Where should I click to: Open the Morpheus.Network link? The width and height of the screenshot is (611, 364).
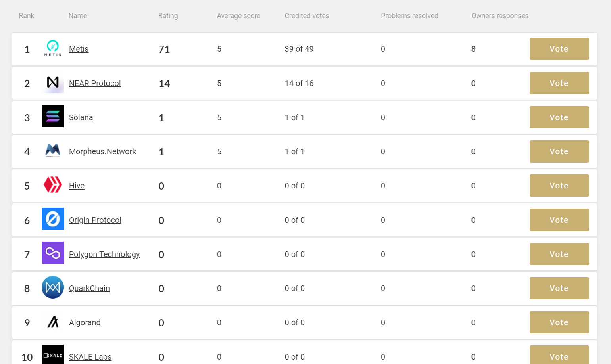(x=102, y=151)
